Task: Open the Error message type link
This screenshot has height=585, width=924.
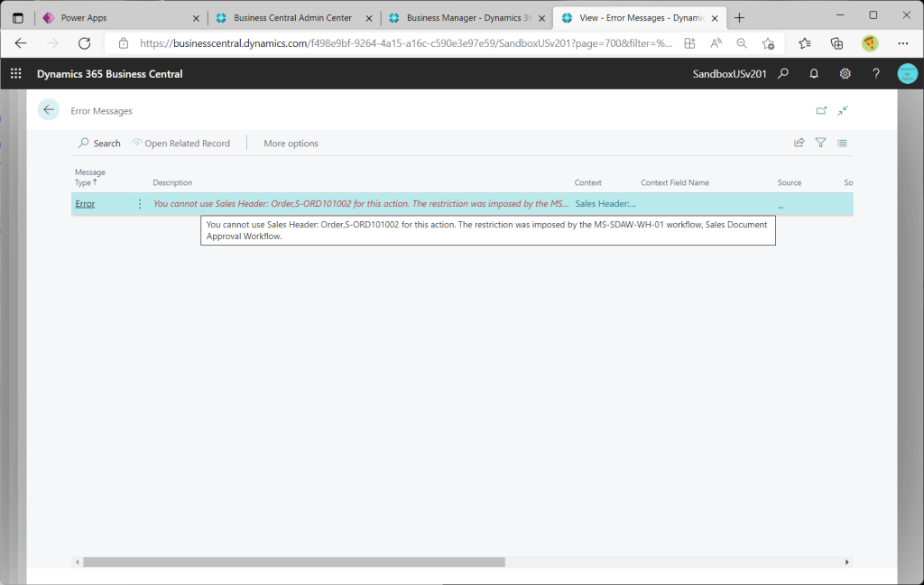Action: click(x=85, y=203)
